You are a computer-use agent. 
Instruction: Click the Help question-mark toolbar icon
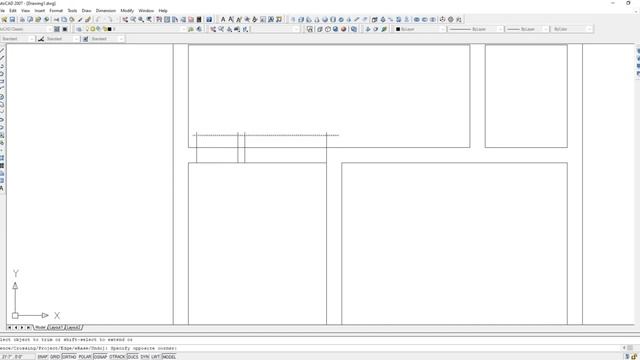click(x=209, y=19)
